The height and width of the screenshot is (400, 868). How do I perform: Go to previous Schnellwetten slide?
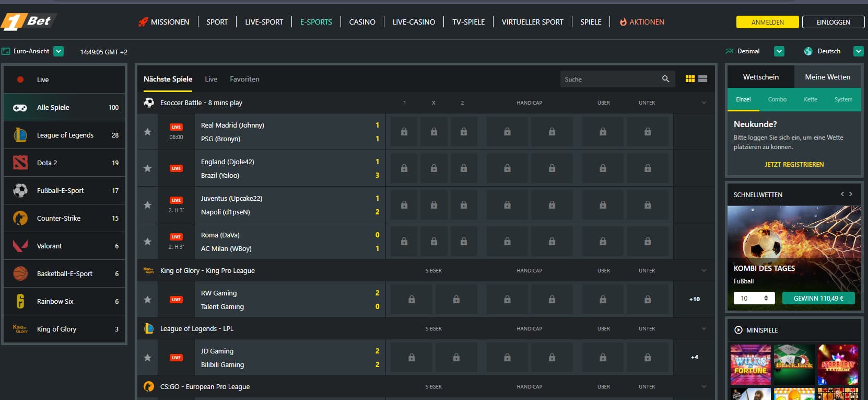click(x=842, y=194)
